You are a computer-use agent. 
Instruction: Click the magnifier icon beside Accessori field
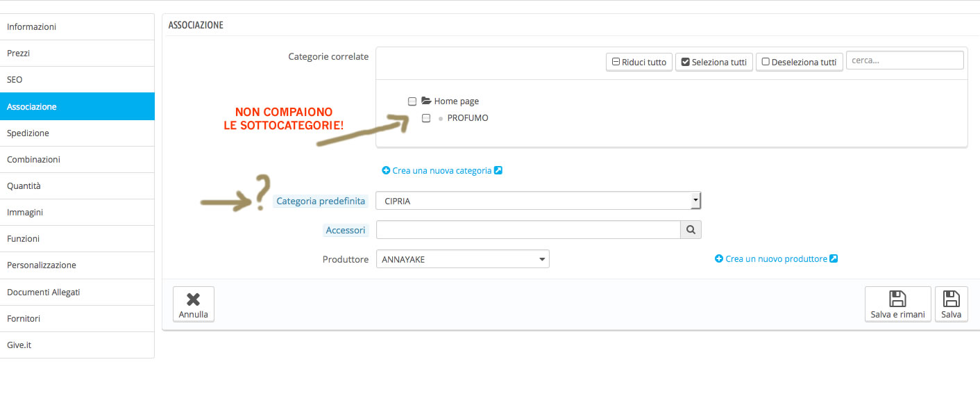(x=691, y=229)
